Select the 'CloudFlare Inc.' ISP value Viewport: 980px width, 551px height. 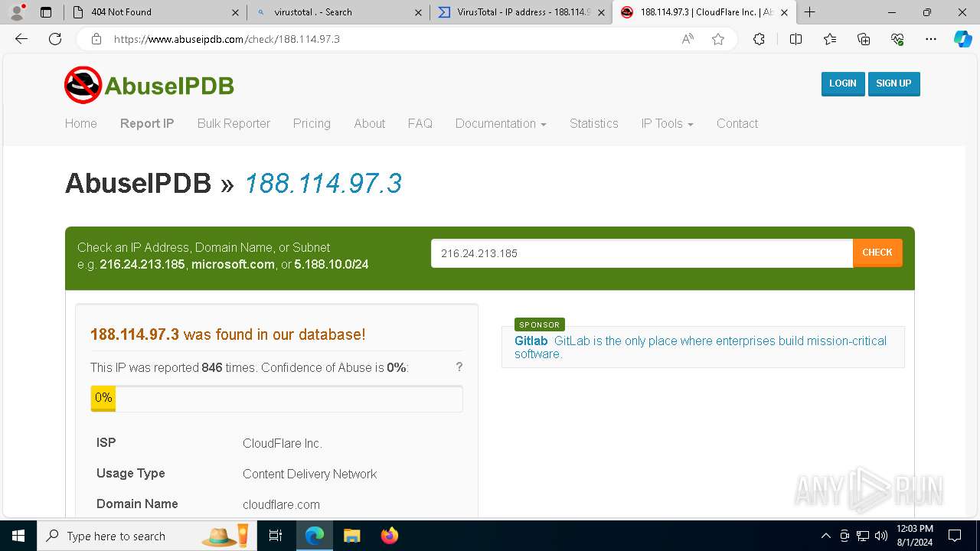282,443
